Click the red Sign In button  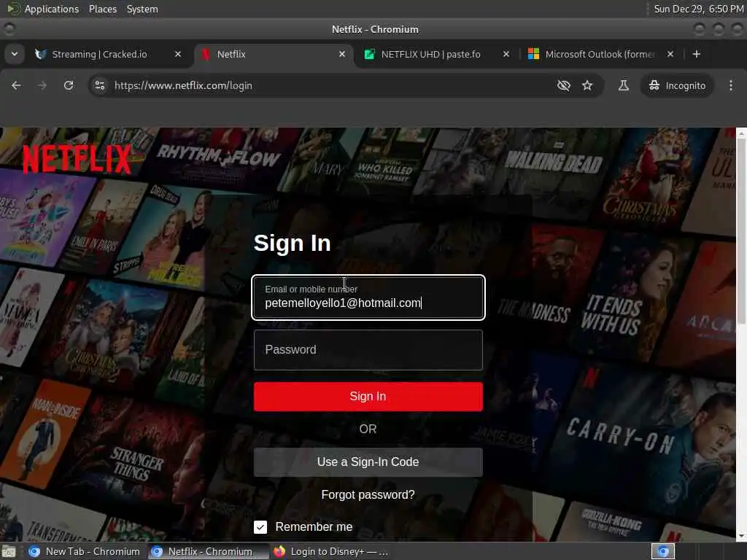368,396
